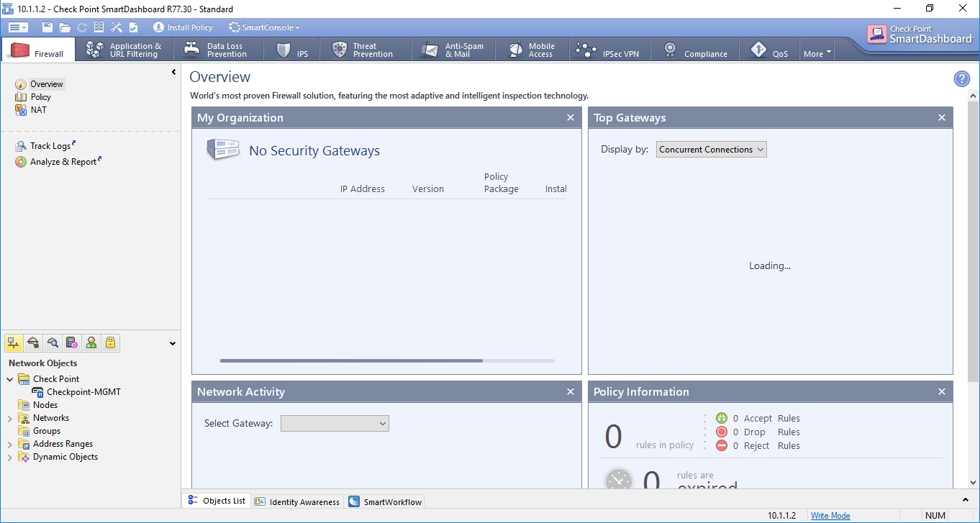Image resolution: width=980 pixels, height=523 pixels.
Task: Click the Version column header
Action: [x=428, y=189]
